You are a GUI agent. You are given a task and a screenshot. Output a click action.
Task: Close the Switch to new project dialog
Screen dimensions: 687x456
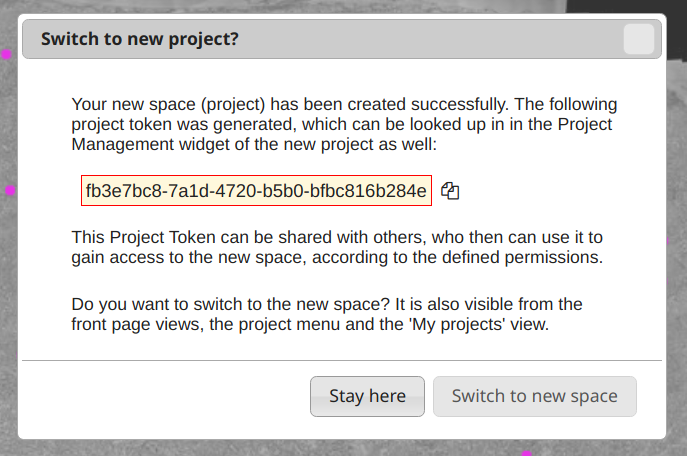coord(638,40)
